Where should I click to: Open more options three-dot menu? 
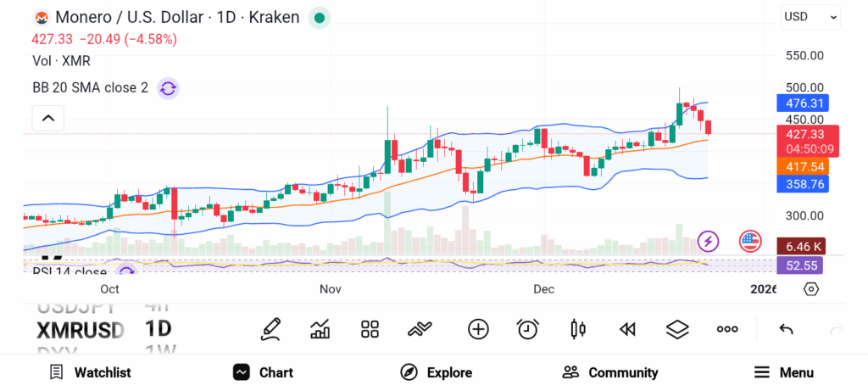[x=727, y=329]
